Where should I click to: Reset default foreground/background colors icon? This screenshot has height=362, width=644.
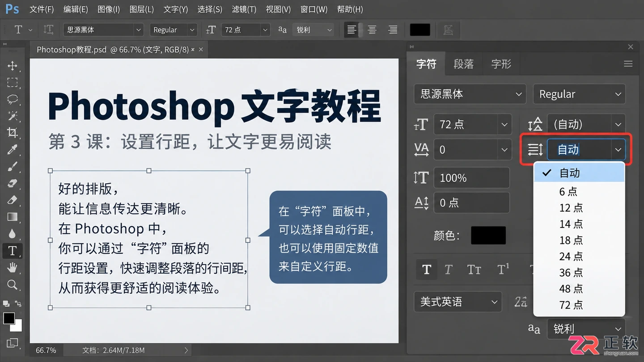click(6, 303)
